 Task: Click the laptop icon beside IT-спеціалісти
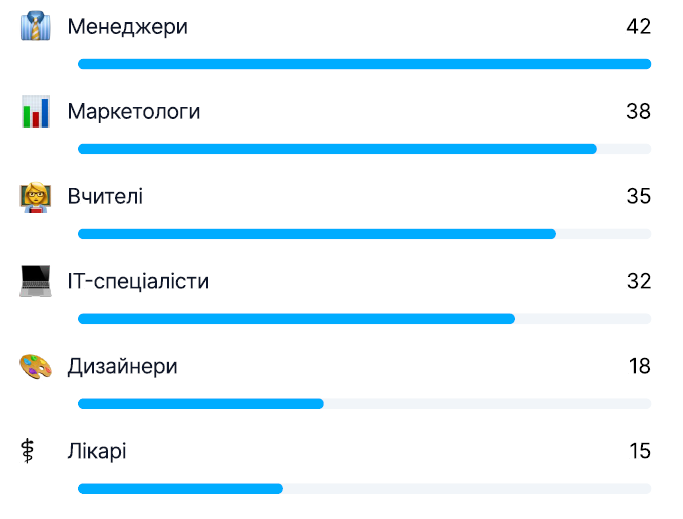[x=35, y=281]
